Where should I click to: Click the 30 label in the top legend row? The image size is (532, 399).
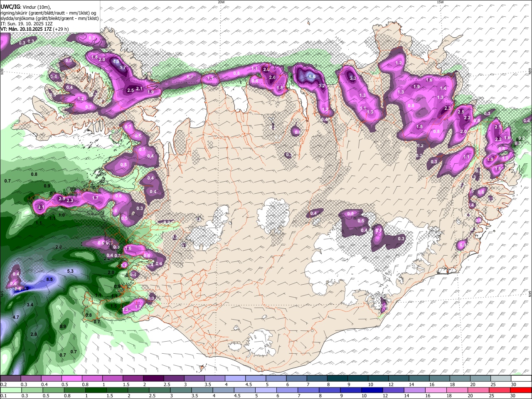pos(514,384)
